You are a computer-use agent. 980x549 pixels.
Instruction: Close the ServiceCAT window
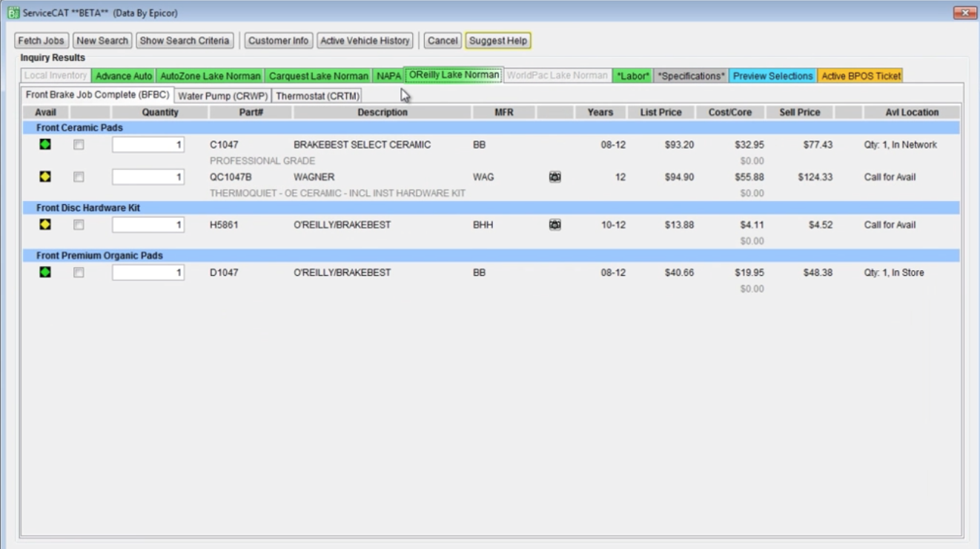(x=964, y=13)
